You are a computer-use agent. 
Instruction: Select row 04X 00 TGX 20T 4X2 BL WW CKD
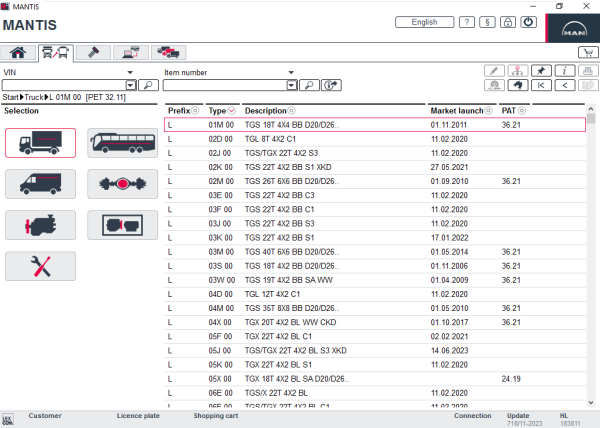[x=375, y=322]
